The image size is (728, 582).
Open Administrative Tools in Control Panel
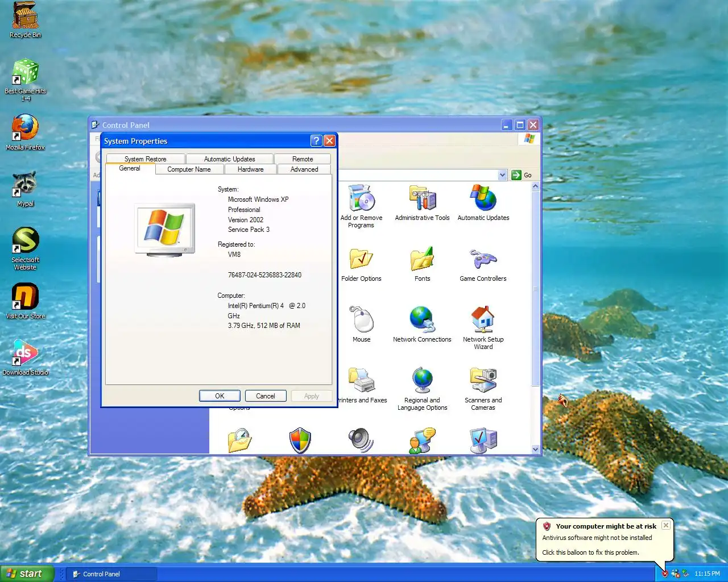[422, 203]
